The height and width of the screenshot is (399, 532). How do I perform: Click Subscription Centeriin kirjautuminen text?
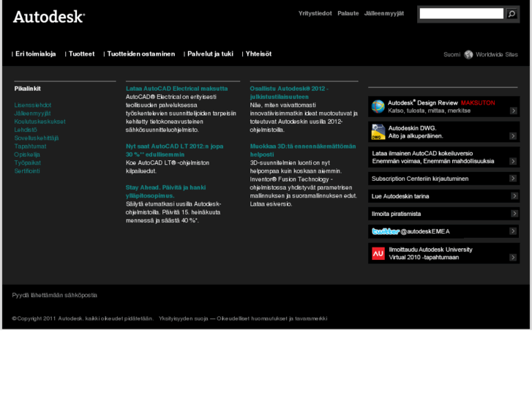(x=420, y=179)
